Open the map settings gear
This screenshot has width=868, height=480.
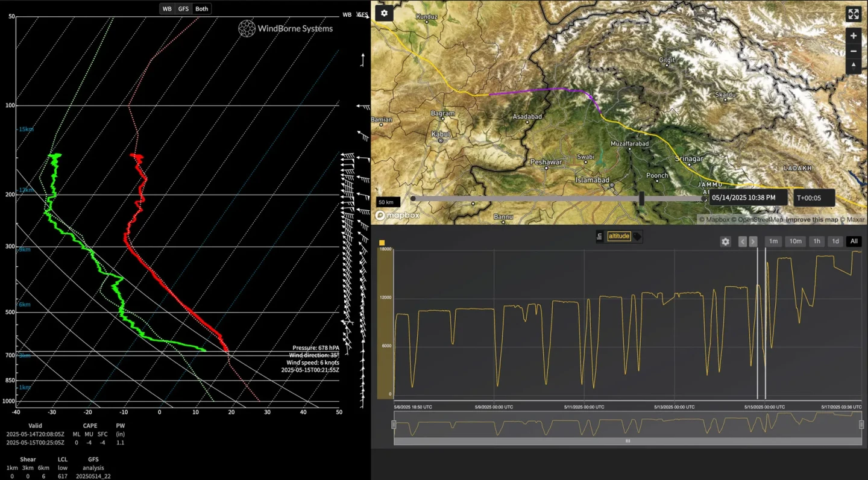tap(384, 13)
